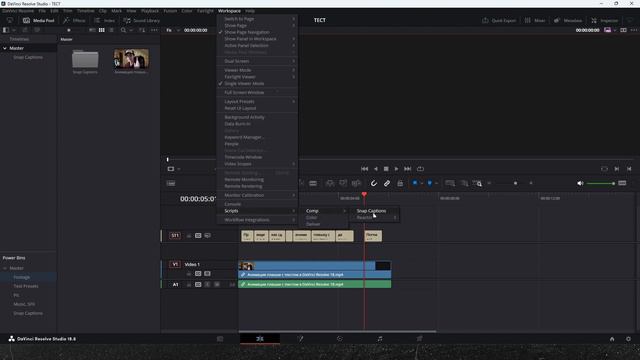Click the blue marker icon
This screenshot has height=360, width=640.
click(x=429, y=183)
